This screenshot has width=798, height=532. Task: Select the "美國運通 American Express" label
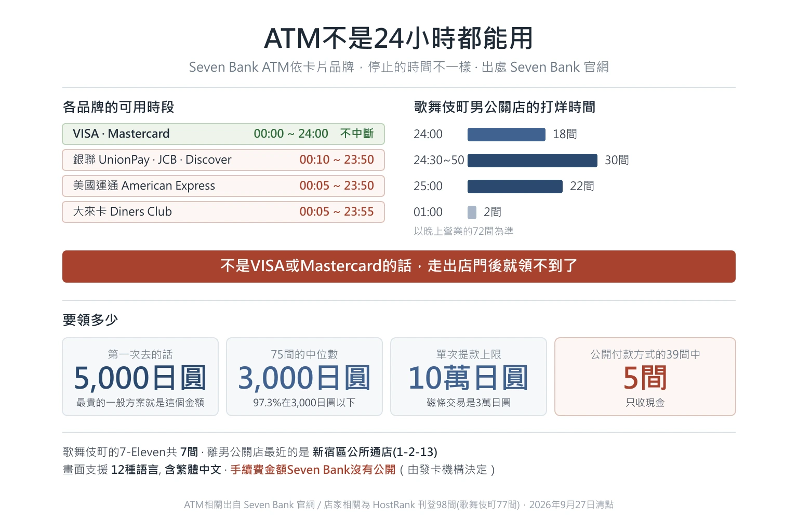(144, 185)
